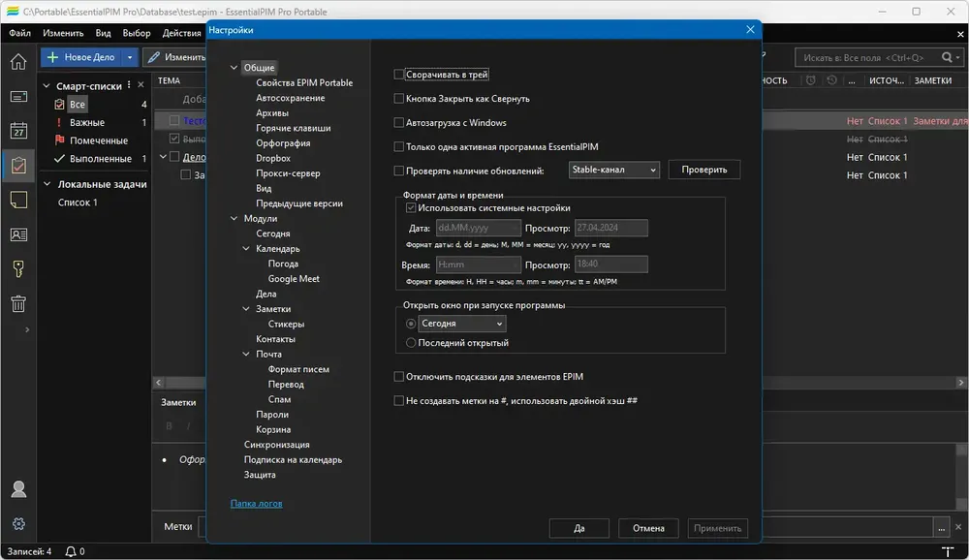This screenshot has height=560, width=969.
Task: Enable the Сворачивать в трей checkbox
Action: click(x=399, y=75)
